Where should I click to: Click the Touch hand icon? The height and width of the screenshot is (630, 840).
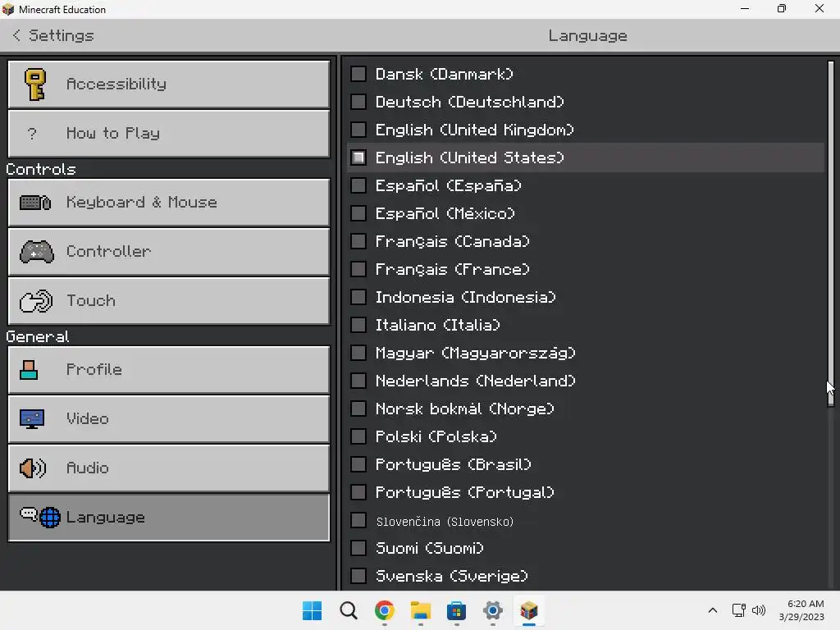[x=36, y=301]
